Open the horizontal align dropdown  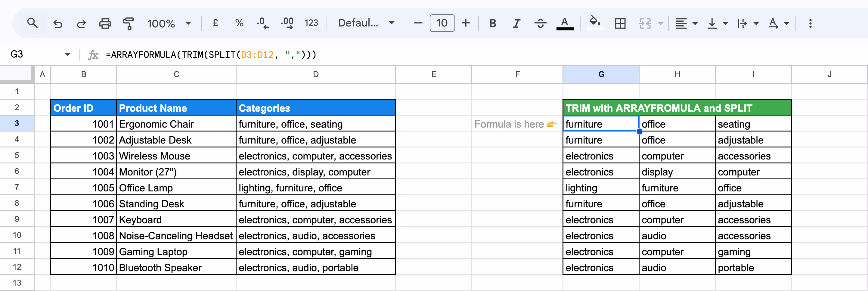pyautogui.click(x=687, y=23)
